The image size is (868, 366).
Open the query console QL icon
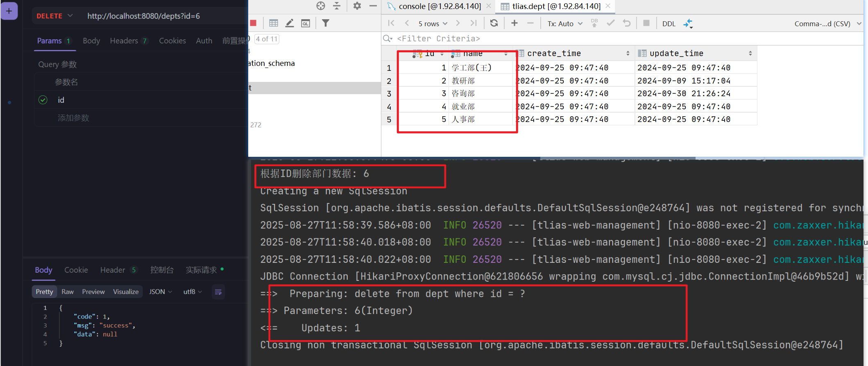(x=306, y=23)
